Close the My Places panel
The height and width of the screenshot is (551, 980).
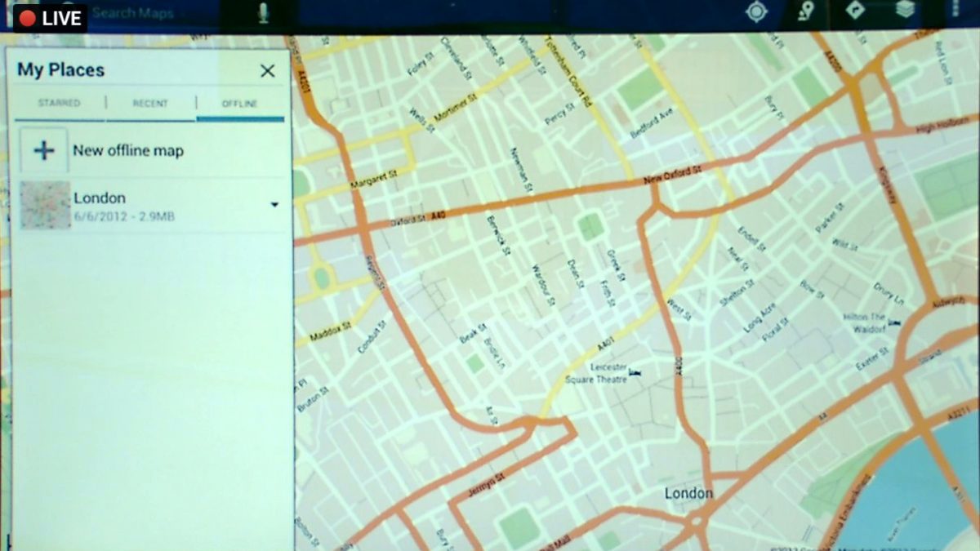pyautogui.click(x=267, y=71)
